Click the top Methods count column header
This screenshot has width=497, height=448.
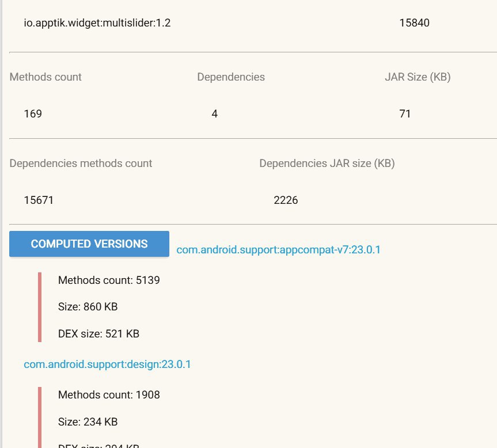[x=46, y=77]
